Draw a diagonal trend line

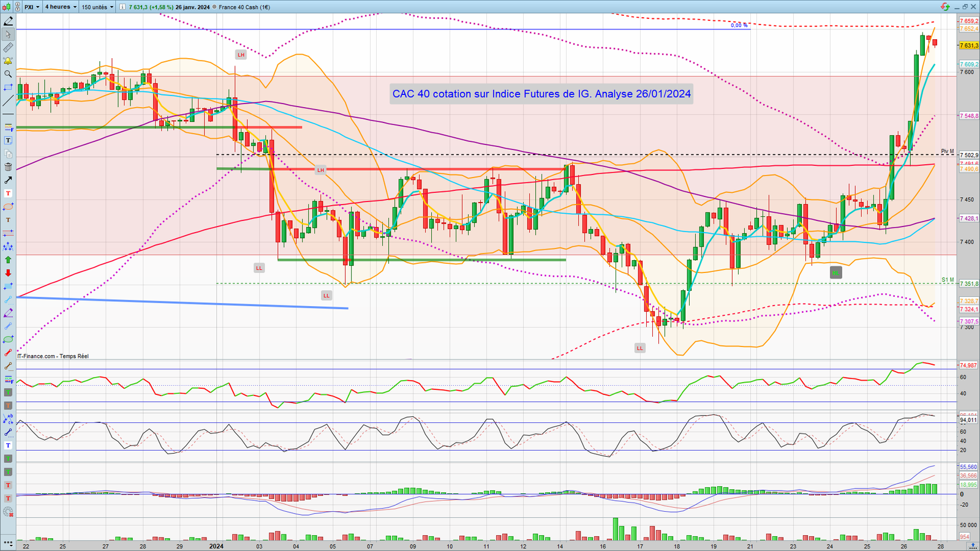8,101
